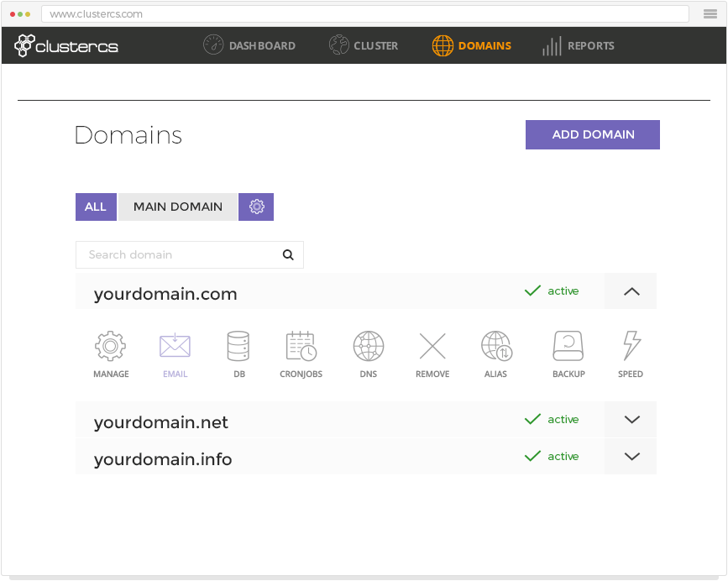The image size is (728, 581).
Task: Open the Backup drive icon
Action: (568, 346)
